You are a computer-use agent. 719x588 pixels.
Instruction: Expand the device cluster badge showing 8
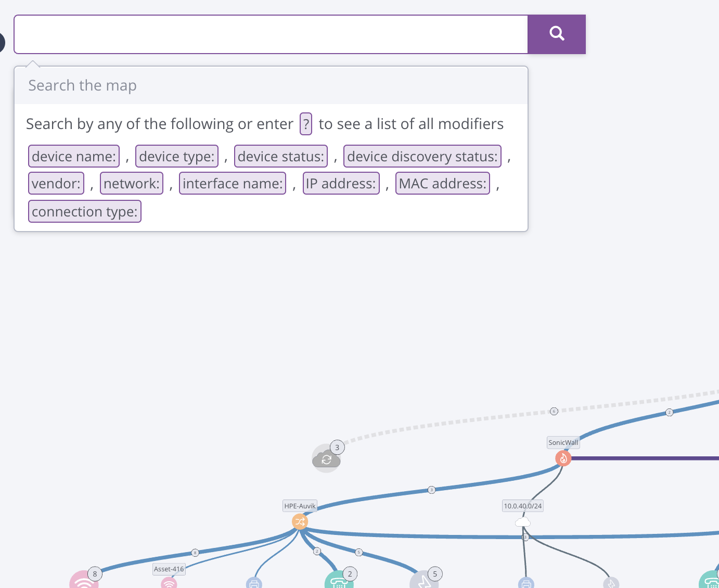94,574
